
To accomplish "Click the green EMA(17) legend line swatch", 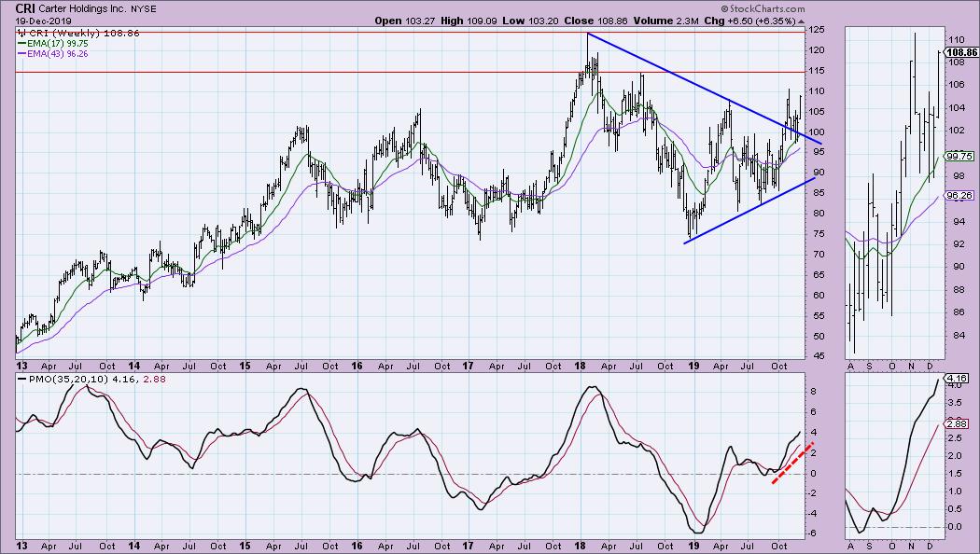I will (x=21, y=44).
